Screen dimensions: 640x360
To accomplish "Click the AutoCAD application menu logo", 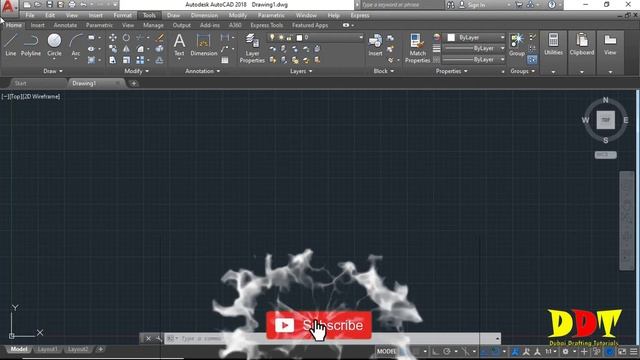I will click(x=8, y=7).
